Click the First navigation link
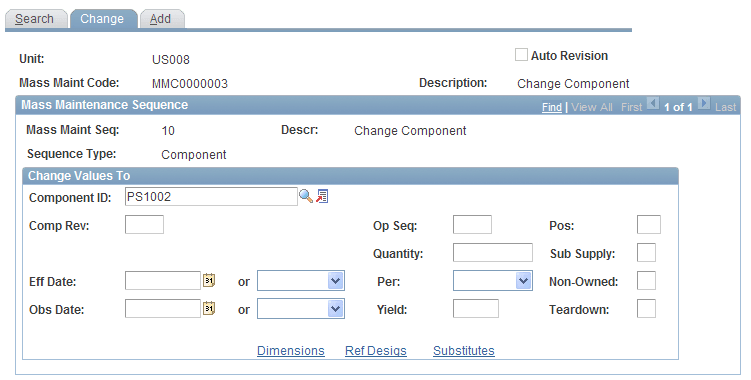 click(631, 107)
